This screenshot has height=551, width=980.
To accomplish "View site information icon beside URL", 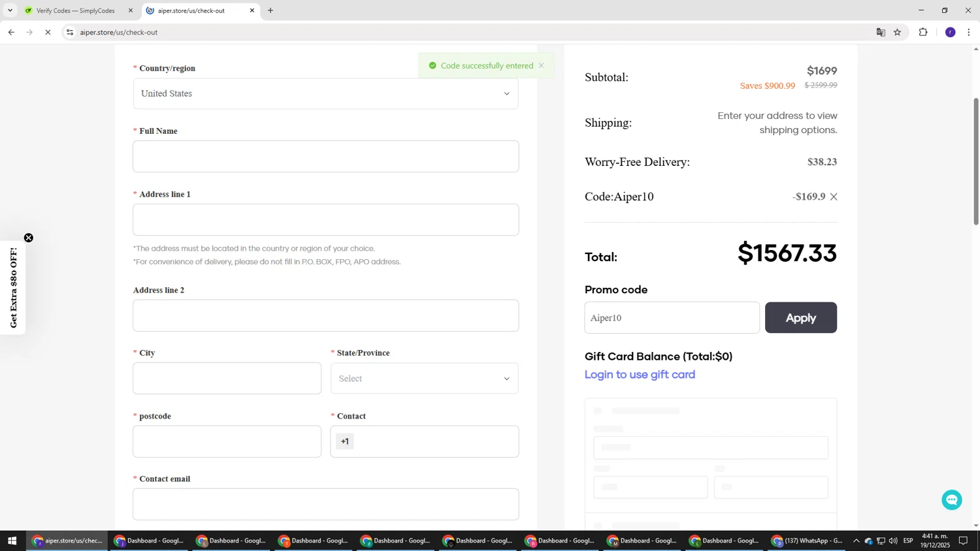I will pos(70,32).
